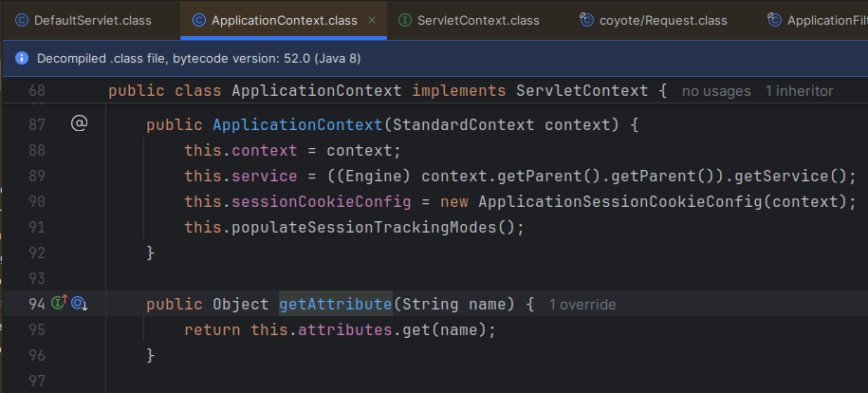Click the class icon on coyote/Request.class tab
Image resolution: width=868 pixels, height=393 pixels.
587,20
